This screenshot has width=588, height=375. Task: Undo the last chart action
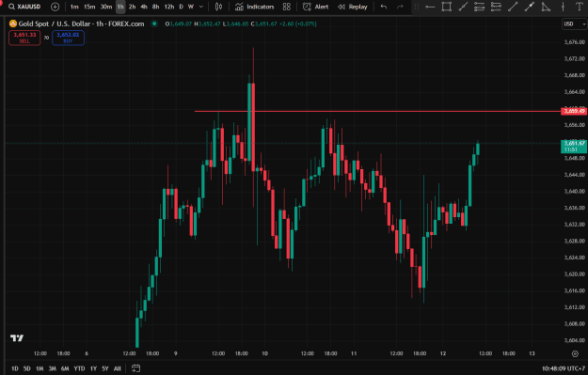point(383,7)
